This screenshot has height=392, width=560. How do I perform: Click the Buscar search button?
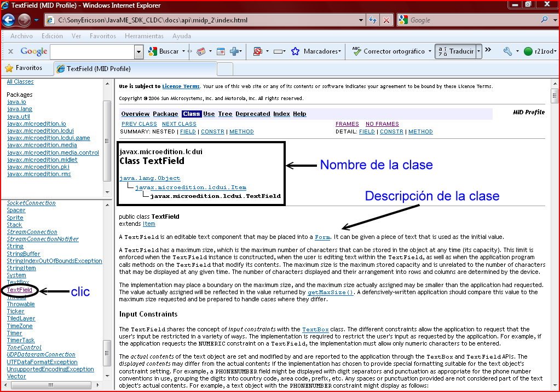[x=164, y=51]
